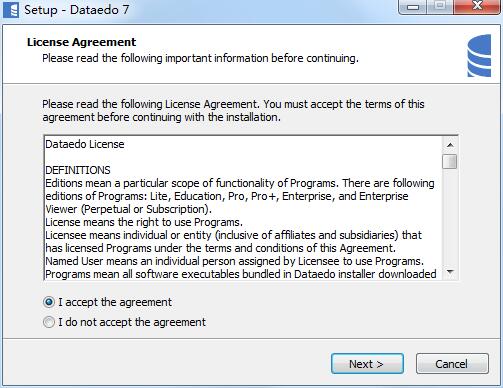Click the blue Dataedo database logo
This screenshot has height=388, width=503.
pos(479,56)
